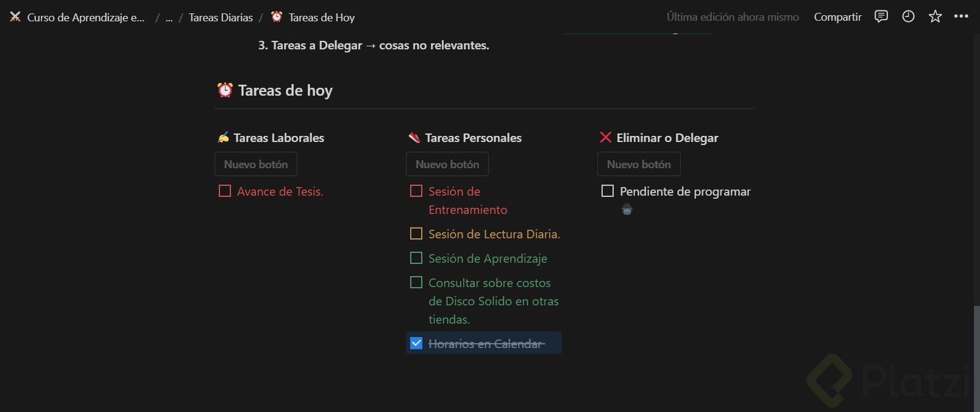
Task: Mark Sesión de Aprendizaje as done
Action: 416,258
